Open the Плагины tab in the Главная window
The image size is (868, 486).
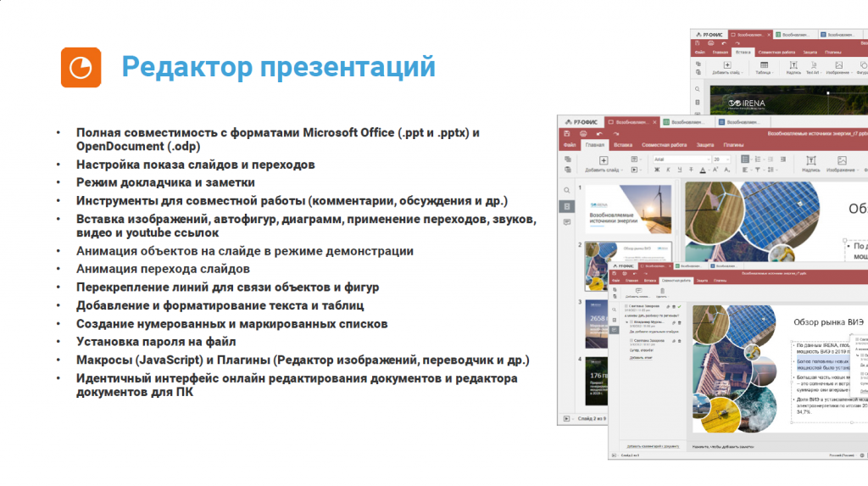733,145
